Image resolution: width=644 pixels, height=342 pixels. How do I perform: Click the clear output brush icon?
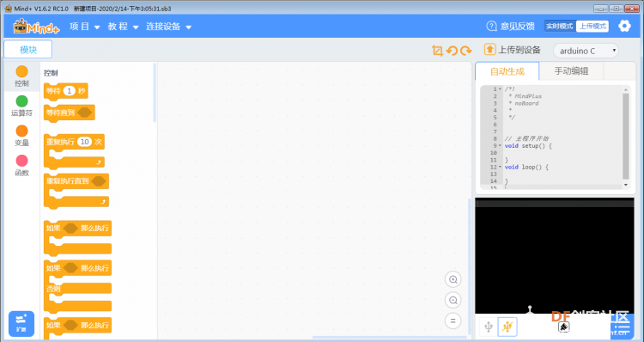(564, 327)
